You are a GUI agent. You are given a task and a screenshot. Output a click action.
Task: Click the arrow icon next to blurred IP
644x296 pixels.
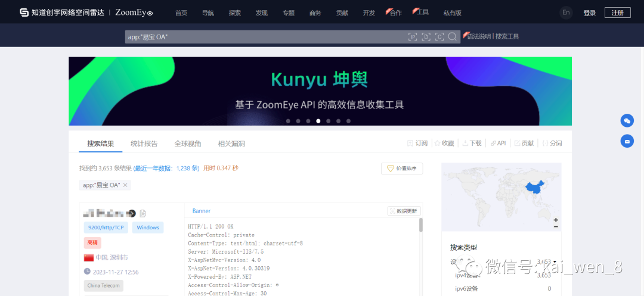[132, 213]
